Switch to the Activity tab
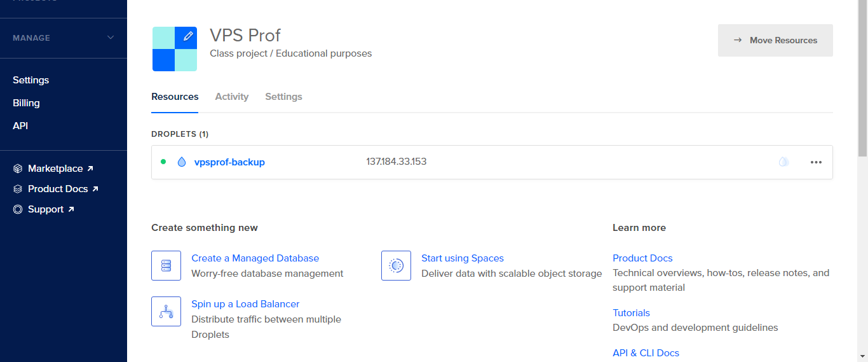The height and width of the screenshot is (362, 868). [231, 97]
